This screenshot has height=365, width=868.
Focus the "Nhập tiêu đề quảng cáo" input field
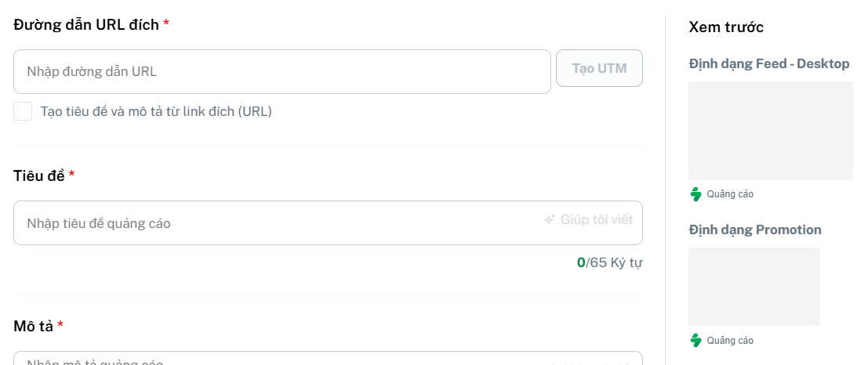[328, 223]
